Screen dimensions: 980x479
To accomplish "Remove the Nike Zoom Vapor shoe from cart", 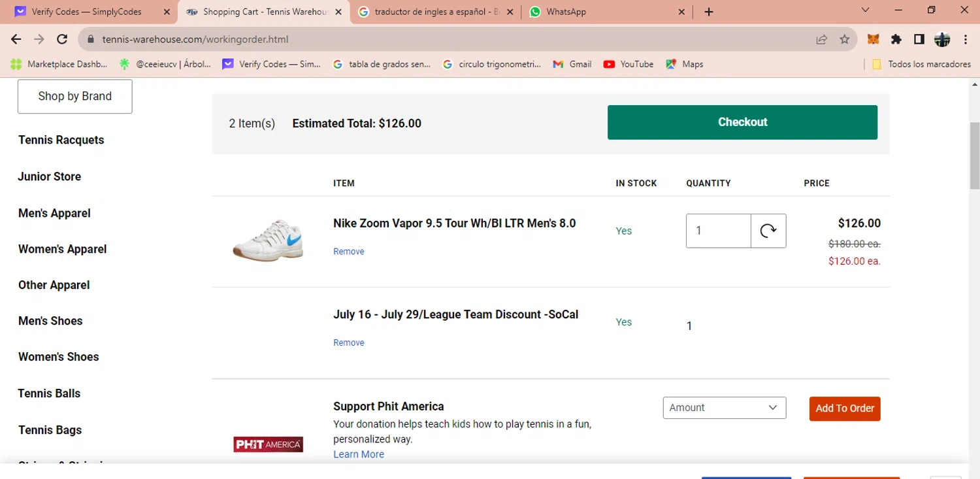I will click(x=348, y=252).
